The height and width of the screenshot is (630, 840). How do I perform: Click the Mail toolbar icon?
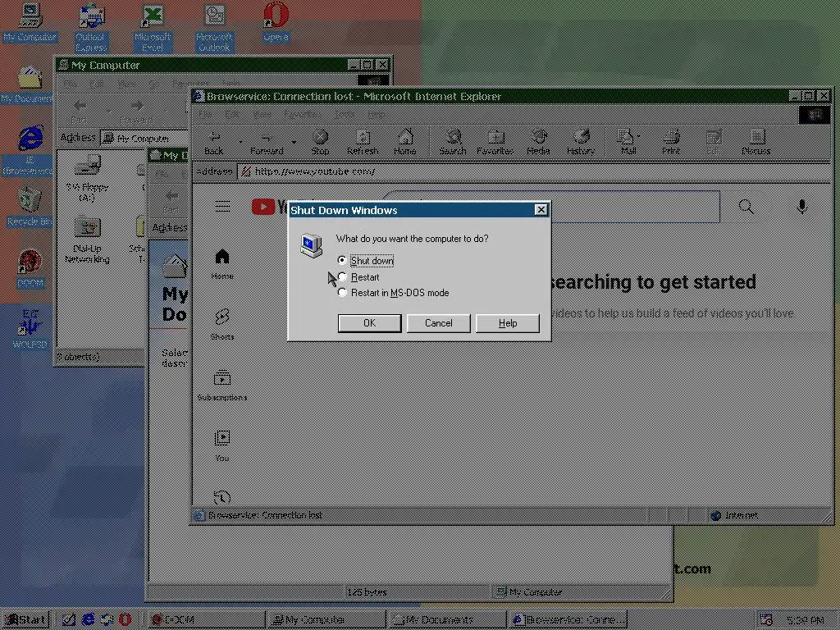click(627, 143)
